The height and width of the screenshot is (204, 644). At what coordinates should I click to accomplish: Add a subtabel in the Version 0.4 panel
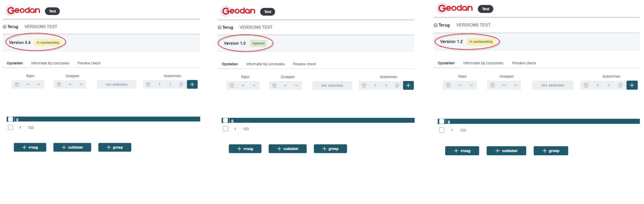coord(72,147)
